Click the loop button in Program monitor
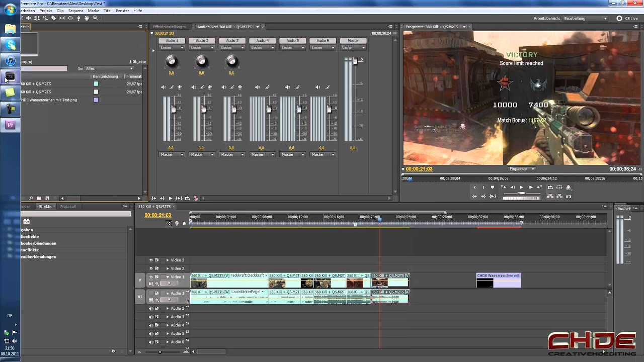Screen dimensions: 644x362 (550, 188)
